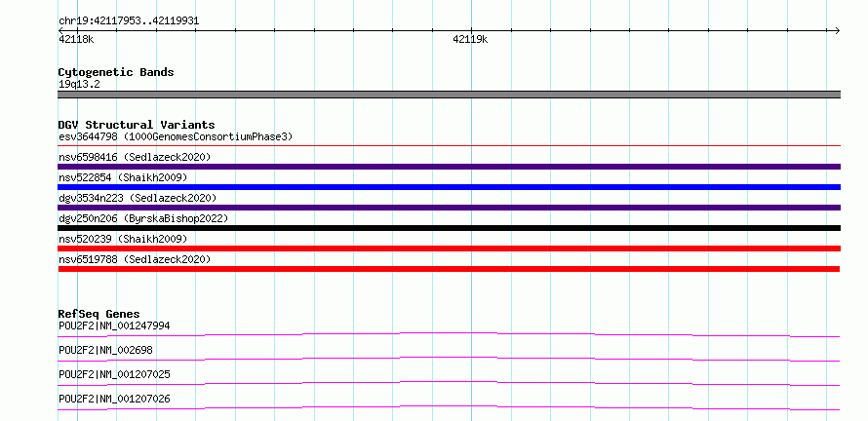The height and width of the screenshot is (421, 868).
Task: Open the POU2F2|NM_001207025 transcript label
Action: pyautogui.click(x=114, y=374)
